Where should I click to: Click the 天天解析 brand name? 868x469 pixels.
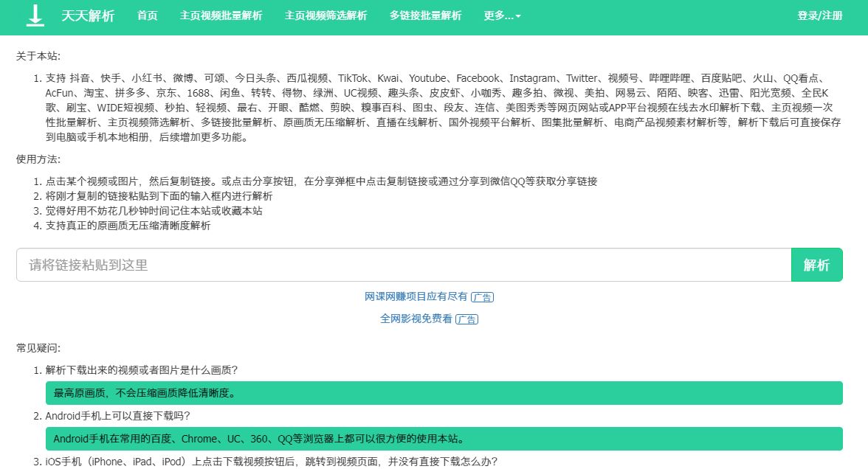[88, 15]
